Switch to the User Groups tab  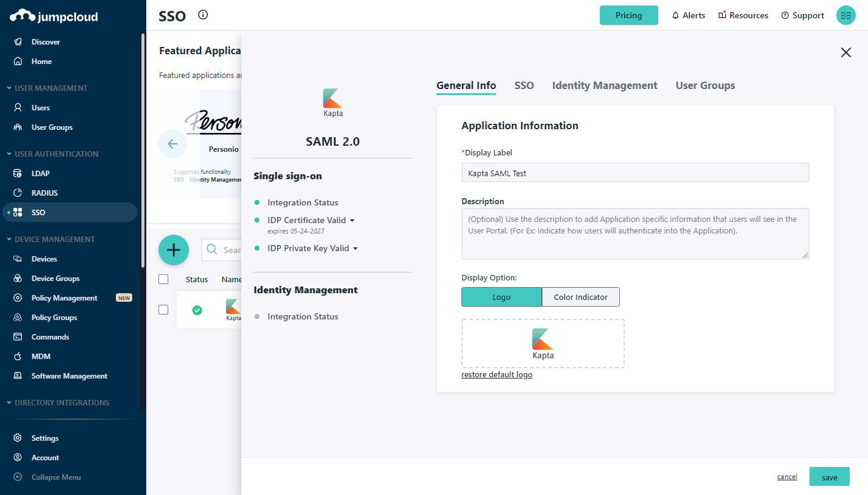(705, 85)
